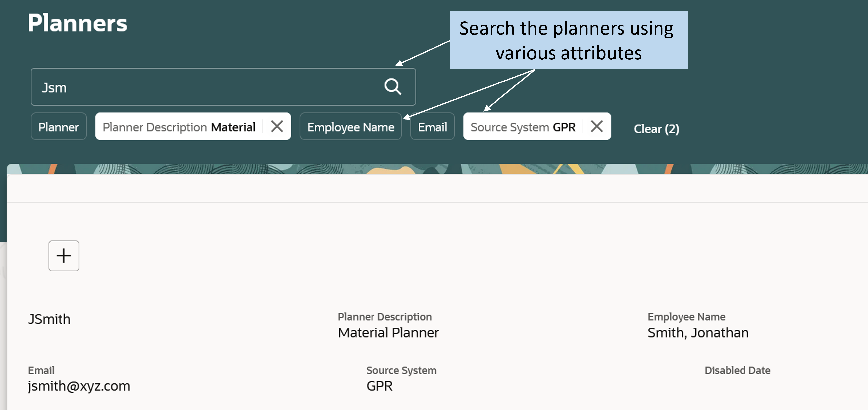Click the Material Planner description value
This screenshot has width=868, height=410.
click(x=388, y=332)
